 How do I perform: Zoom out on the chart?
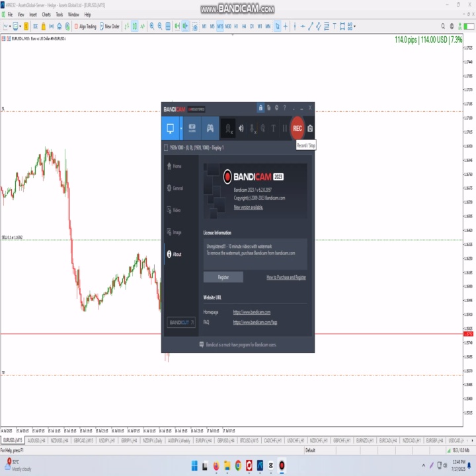point(160,26)
